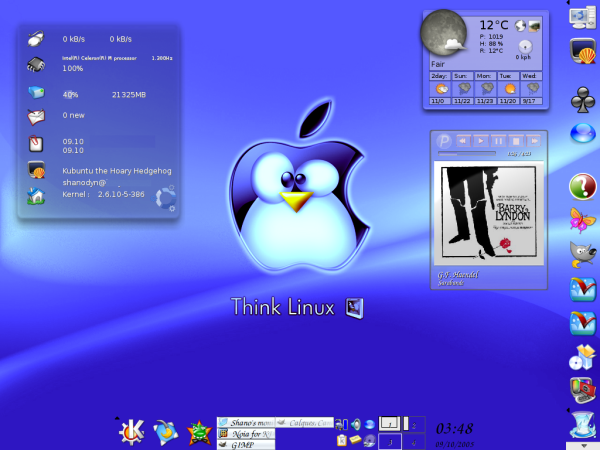Launch the butterfly icon in side dock
This screenshot has width=600, height=450.
(x=582, y=220)
